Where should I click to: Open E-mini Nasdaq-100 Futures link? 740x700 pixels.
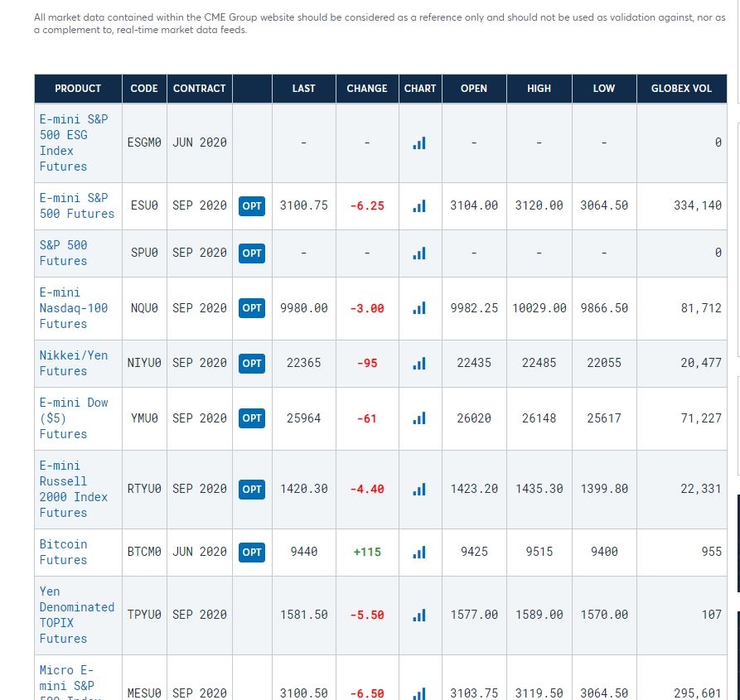74,308
